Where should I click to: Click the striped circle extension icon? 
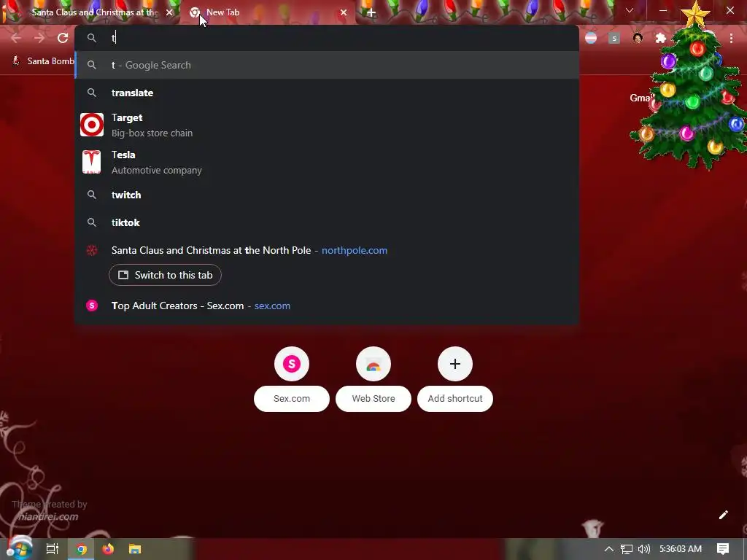(x=591, y=38)
